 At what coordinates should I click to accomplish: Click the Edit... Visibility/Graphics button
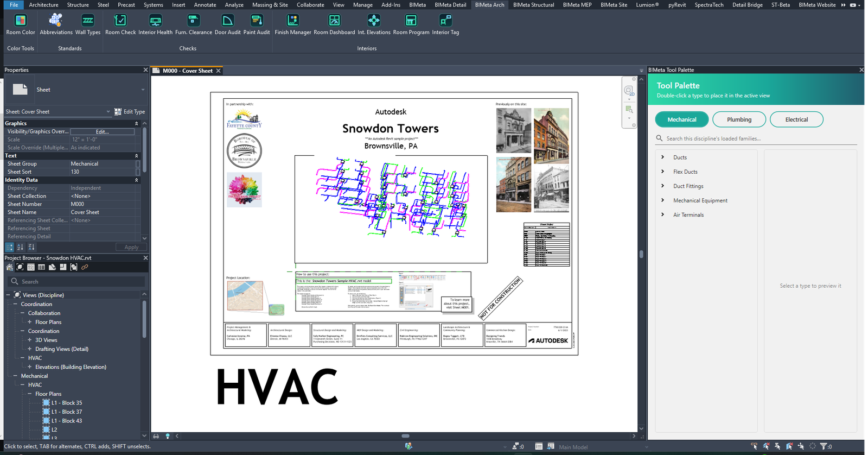click(x=103, y=132)
